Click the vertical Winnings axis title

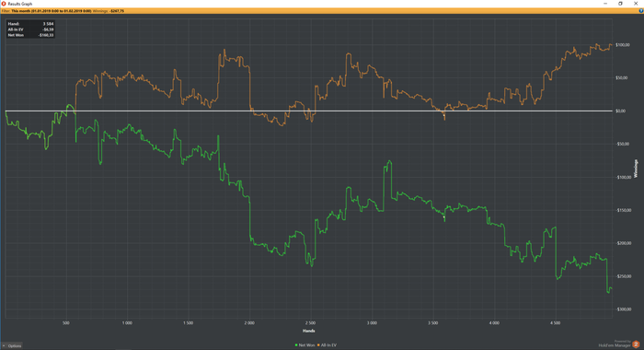pyautogui.click(x=636, y=169)
